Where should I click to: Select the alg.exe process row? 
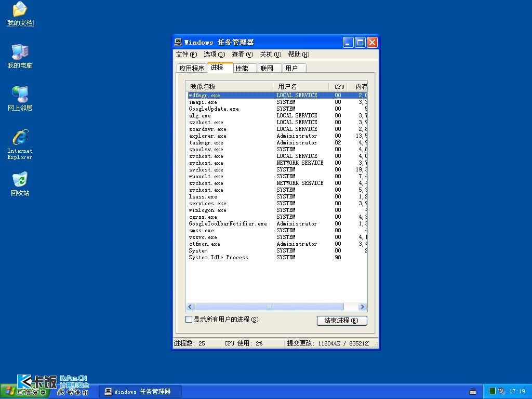click(277, 116)
